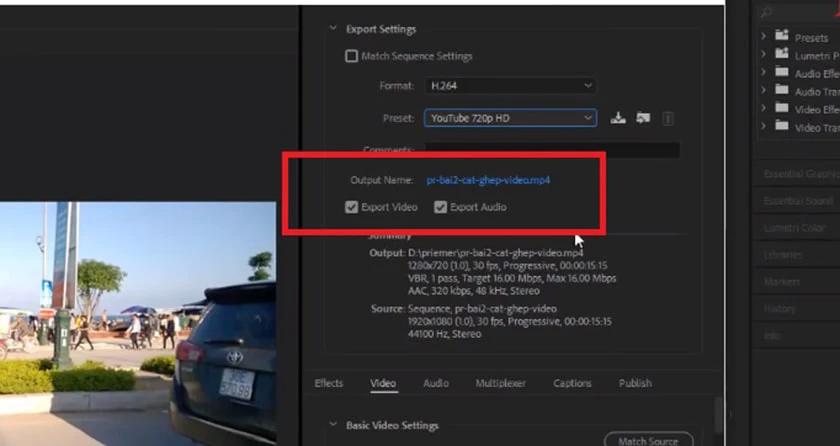
Task: Click the Output path D:\priemer text
Action: pyautogui.click(x=496, y=253)
